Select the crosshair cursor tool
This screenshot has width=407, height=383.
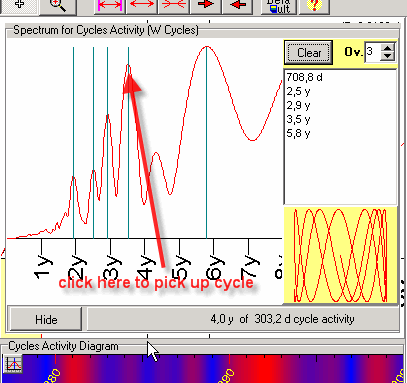[x=19, y=5]
